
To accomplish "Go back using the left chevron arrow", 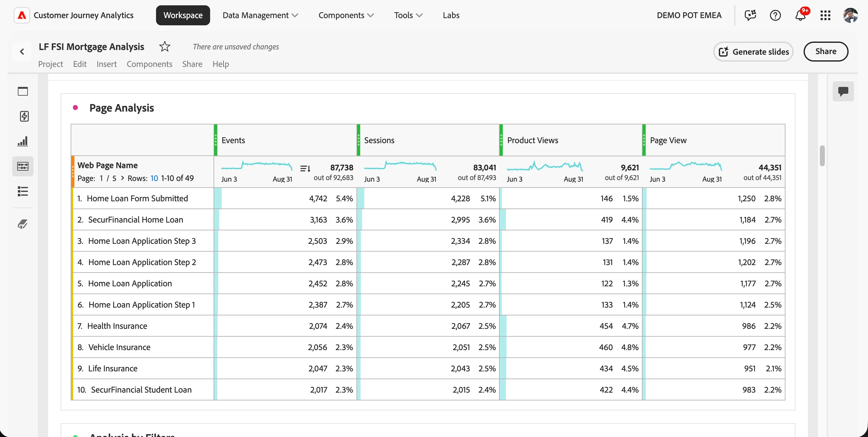I will click(22, 52).
